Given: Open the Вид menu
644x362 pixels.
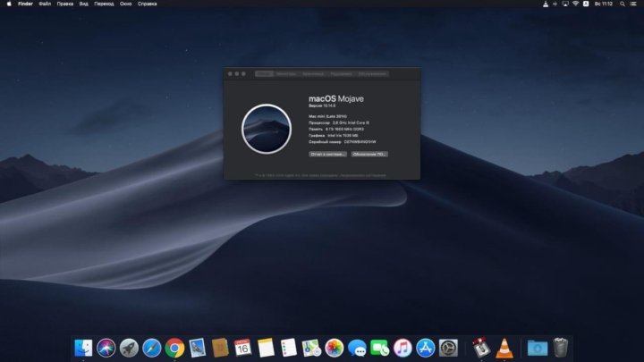Looking at the screenshot, I should pos(84,4).
